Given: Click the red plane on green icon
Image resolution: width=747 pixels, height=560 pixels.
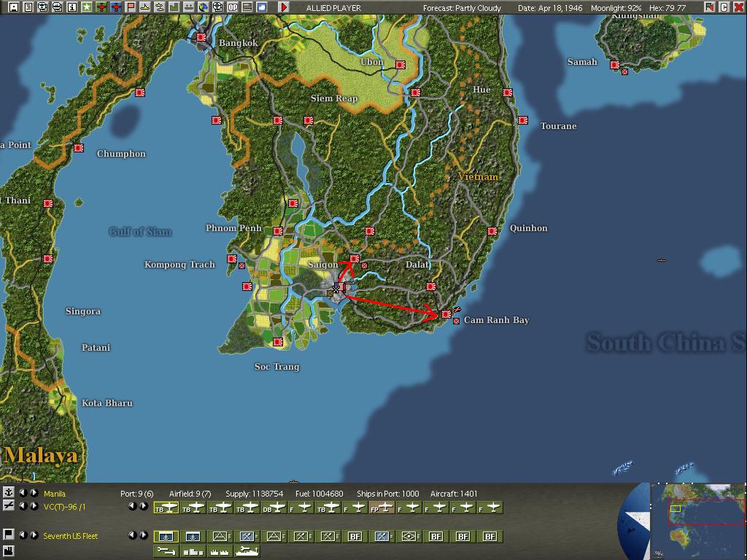Looking at the screenshot, I should 101,7.
